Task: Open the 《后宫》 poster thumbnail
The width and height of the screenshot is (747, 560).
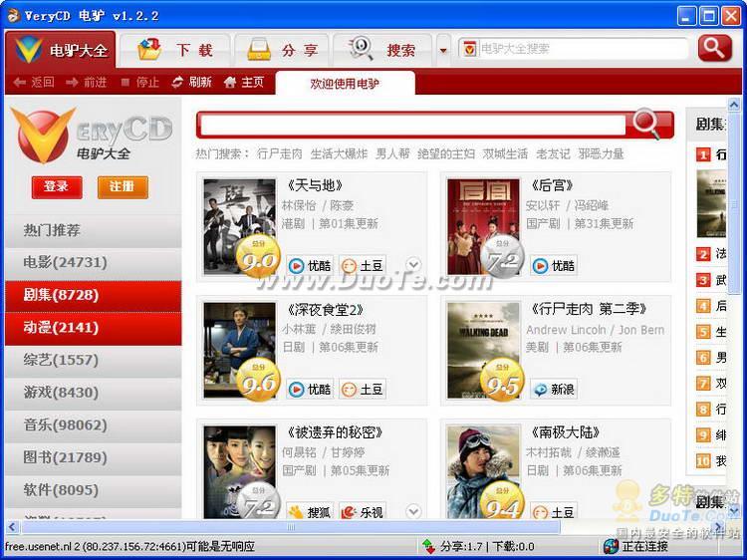Action: pos(483,227)
